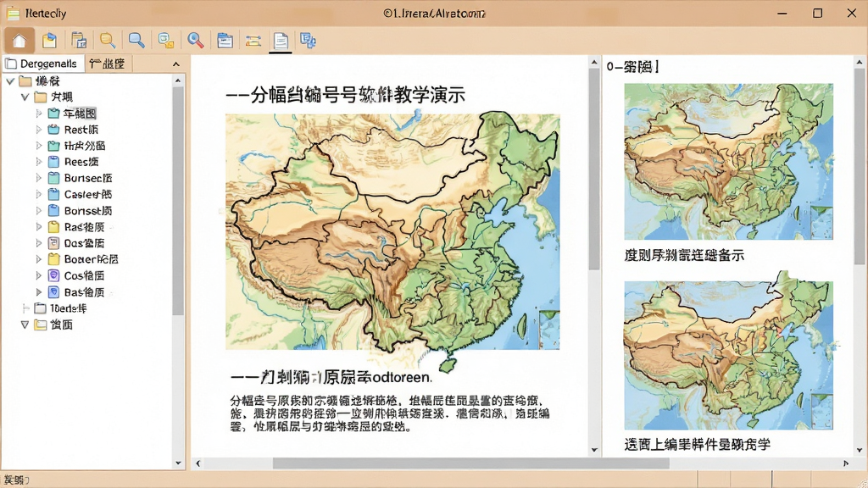Open the blue window form toolbar icon
The height and width of the screenshot is (488, 868).
click(x=225, y=41)
